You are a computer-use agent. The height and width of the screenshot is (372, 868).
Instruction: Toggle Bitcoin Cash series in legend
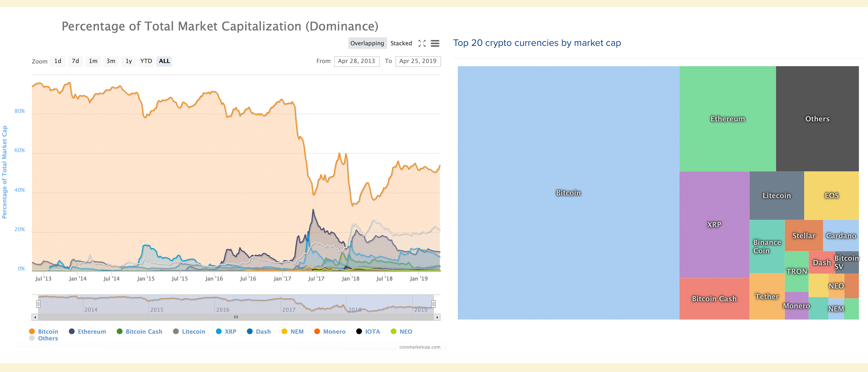tap(139, 331)
